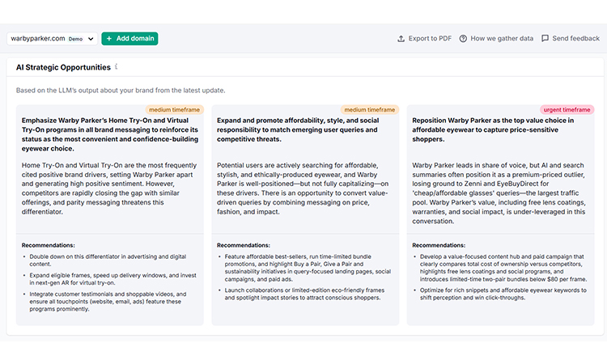Click the question mark help icon

463,39
